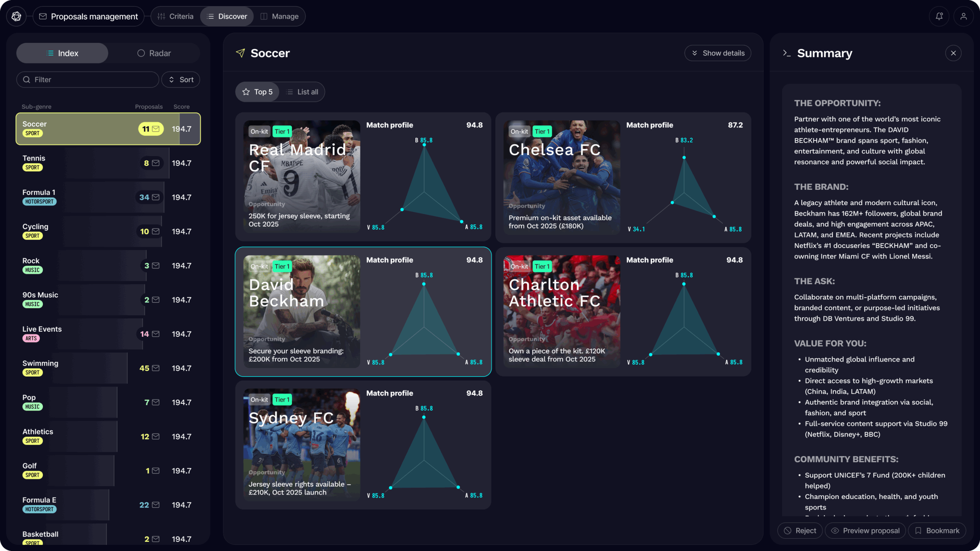The width and height of the screenshot is (980, 551).
Task: Open the David Beckham card image
Action: pos(302,311)
